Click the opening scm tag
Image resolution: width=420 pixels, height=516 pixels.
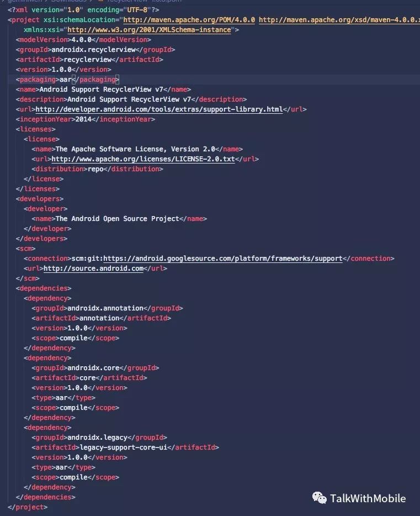(25, 249)
